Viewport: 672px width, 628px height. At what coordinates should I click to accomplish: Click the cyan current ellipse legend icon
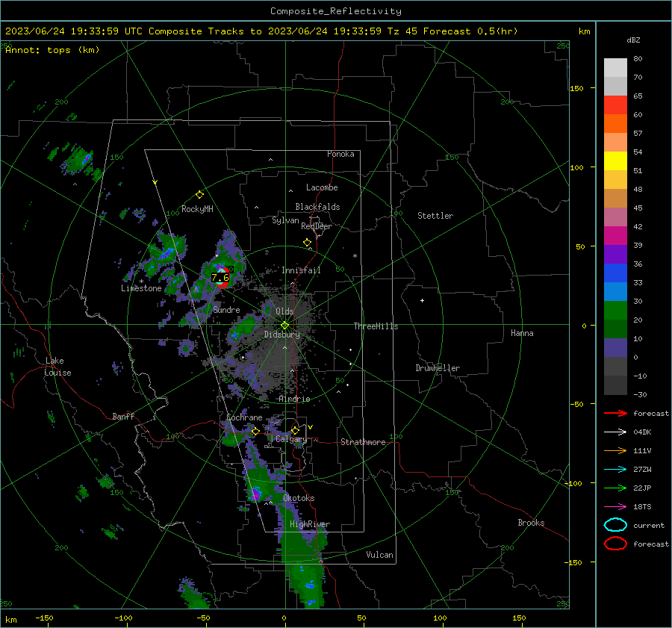[x=615, y=525]
